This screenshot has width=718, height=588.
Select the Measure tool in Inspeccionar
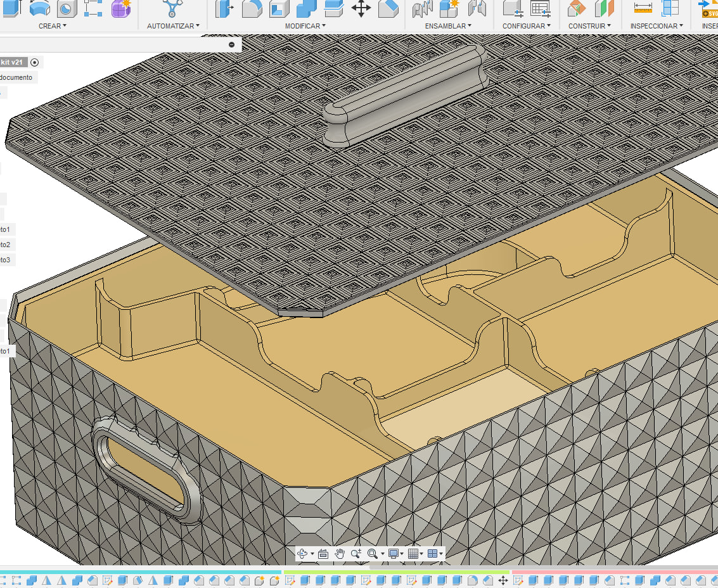(x=643, y=8)
